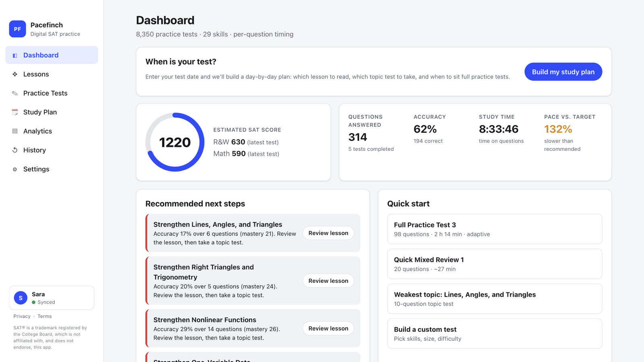The image size is (644, 362).
Task: Click the green Synced status dot
Action: click(x=34, y=302)
